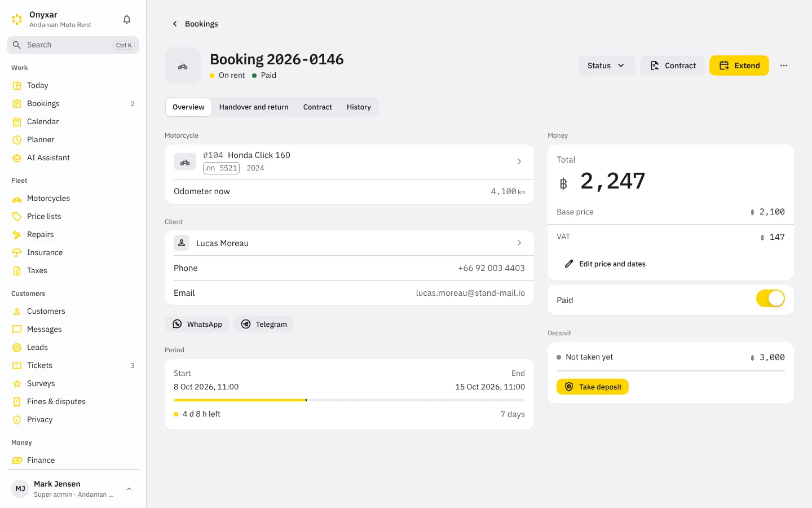Open Insurance section
812x508 pixels.
[73, 253]
